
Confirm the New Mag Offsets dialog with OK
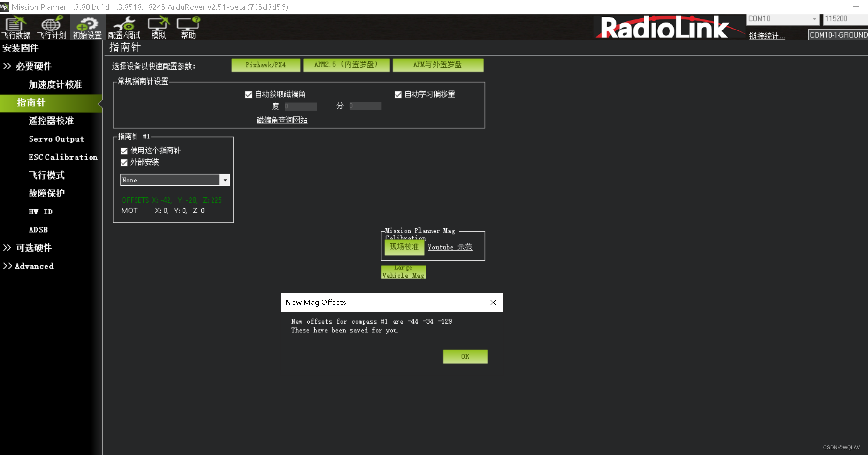[x=465, y=357]
